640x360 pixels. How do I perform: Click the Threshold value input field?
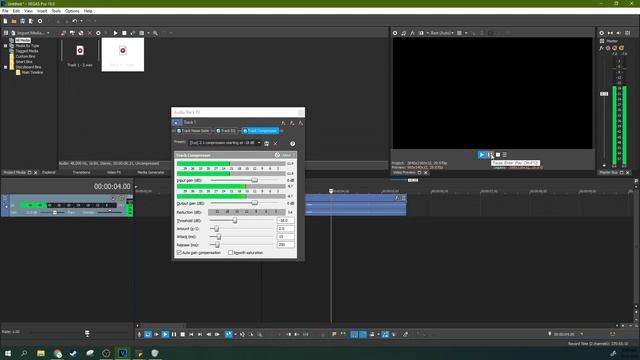click(285, 220)
